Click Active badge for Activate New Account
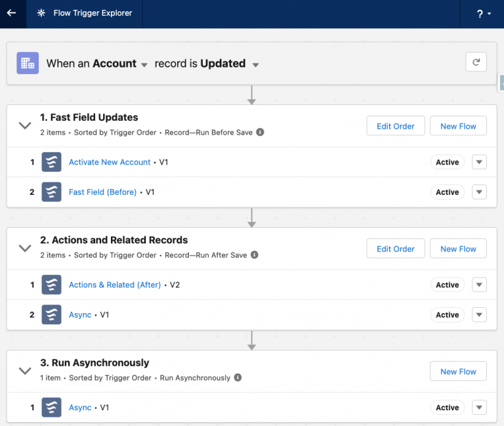The height and width of the screenshot is (426, 504). pyautogui.click(x=448, y=162)
